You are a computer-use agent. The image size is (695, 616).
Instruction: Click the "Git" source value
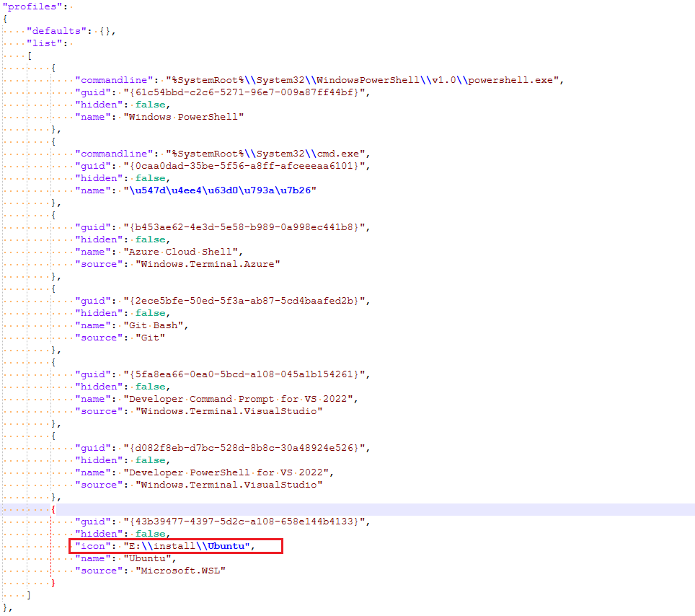150,338
